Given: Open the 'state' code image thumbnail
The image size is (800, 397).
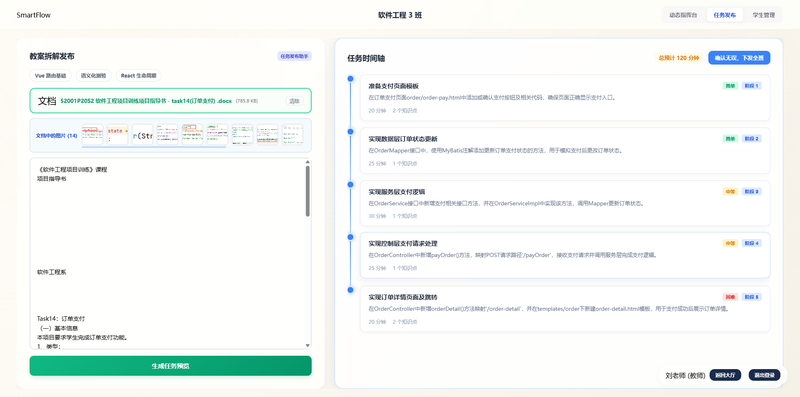Looking at the screenshot, I should 117,135.
